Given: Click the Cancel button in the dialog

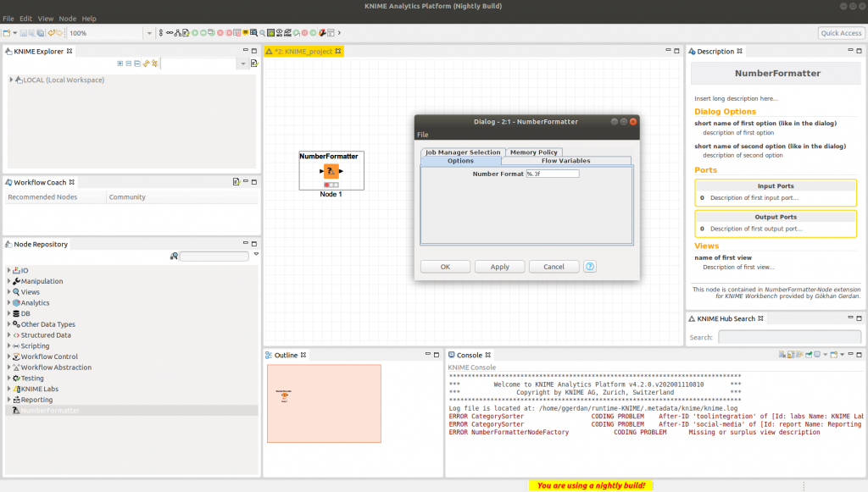Looking at the screenshot, I should (554, 267).
